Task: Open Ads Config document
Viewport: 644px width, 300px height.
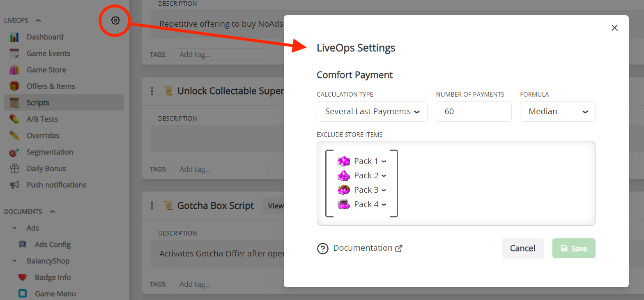Action: point(53,245)
